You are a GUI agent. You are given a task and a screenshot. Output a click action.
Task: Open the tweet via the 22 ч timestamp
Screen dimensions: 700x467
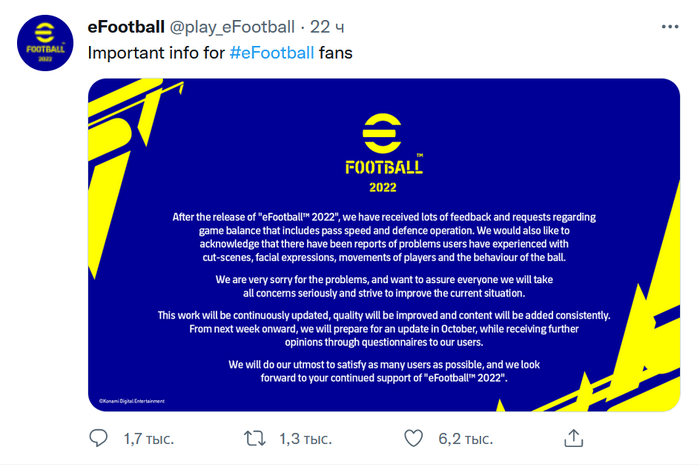[326, 26]
